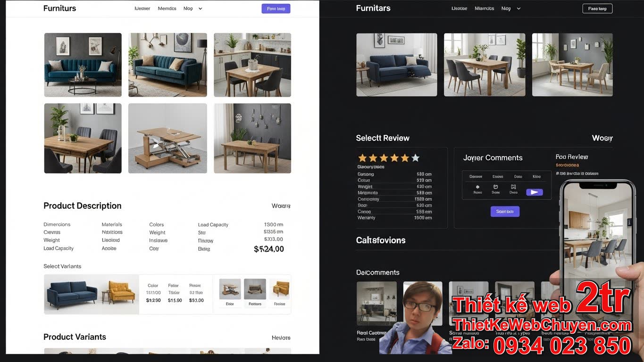Click the Dwes icon in comments box
The width and height of the screenshot is (644, 362).
[x=513, y=187]
